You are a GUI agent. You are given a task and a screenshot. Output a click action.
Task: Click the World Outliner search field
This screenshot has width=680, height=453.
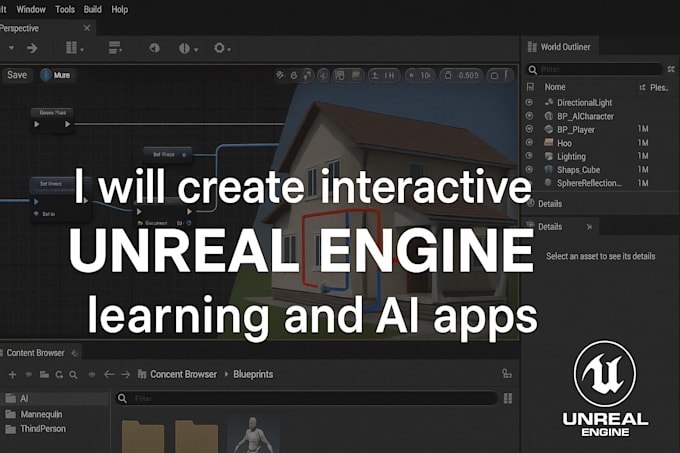tap(595, 69)
